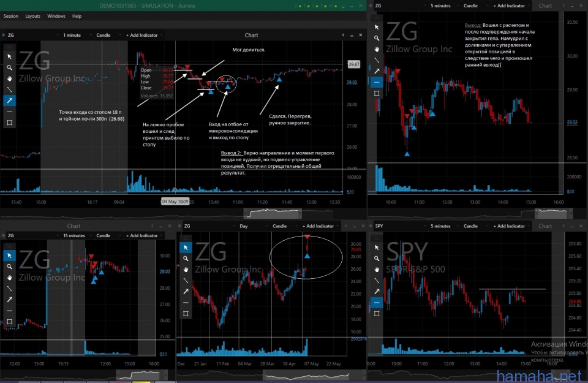Use the arrow drawing tool in the SPY chart
588x383 pixels.
click(377, 292)
